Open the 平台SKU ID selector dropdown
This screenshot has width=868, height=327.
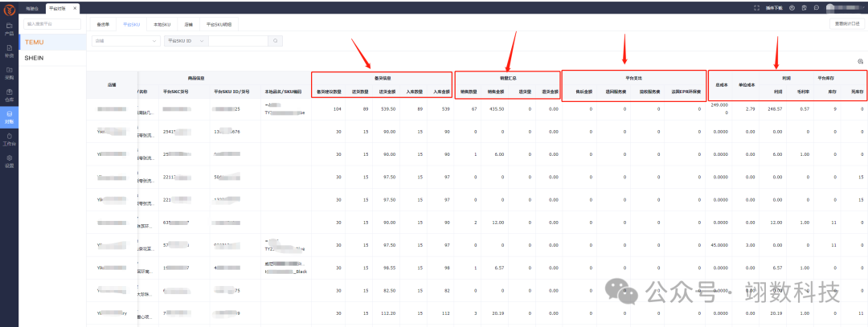coord(186,41)
